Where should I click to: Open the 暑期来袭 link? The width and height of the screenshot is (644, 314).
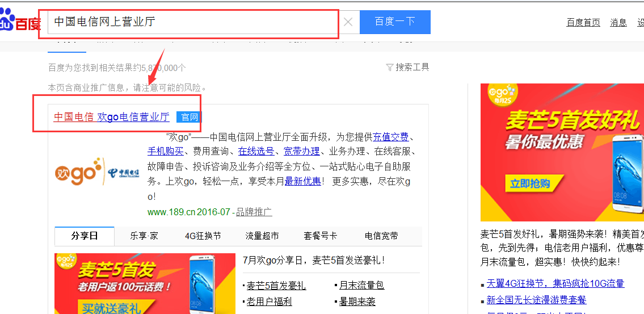click(x=357, y=302)
